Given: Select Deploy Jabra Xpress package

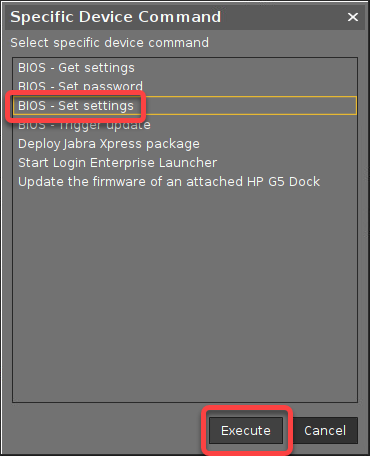Looking at the screenshot, I should click(x=185, y=144).
